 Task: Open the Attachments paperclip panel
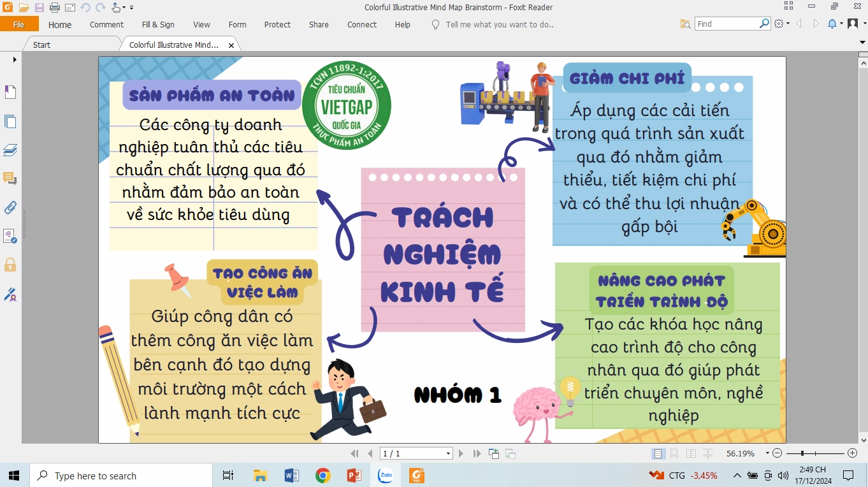pos(10,207)
